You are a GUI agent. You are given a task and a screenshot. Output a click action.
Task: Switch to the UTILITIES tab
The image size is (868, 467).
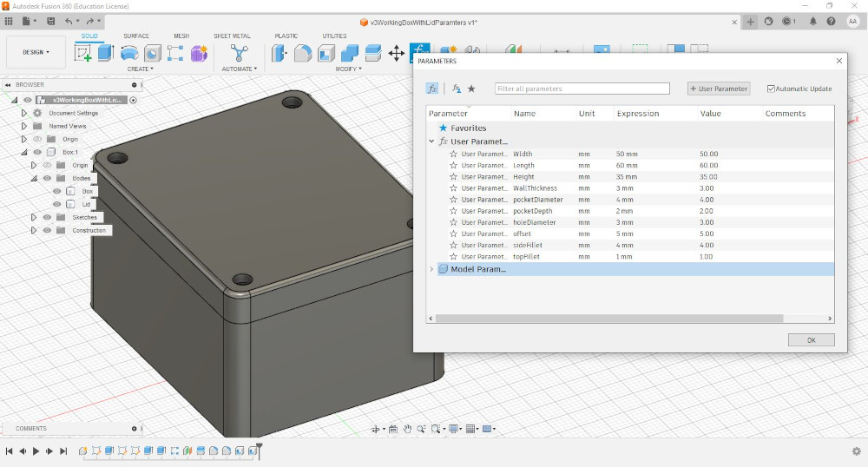[x=334, y=36]
